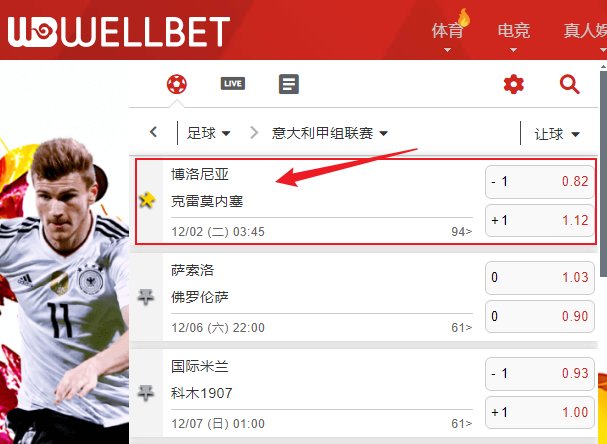Expand the 意大利甲组联赛 league dropdown
This screenshot has height=444, width=607.
tap(329, 133)
